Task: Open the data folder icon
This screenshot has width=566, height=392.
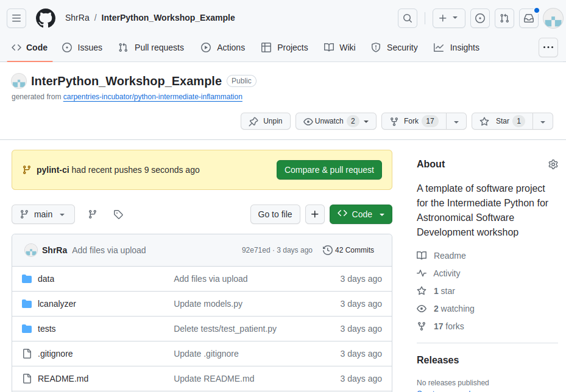Action: [27, 279]
